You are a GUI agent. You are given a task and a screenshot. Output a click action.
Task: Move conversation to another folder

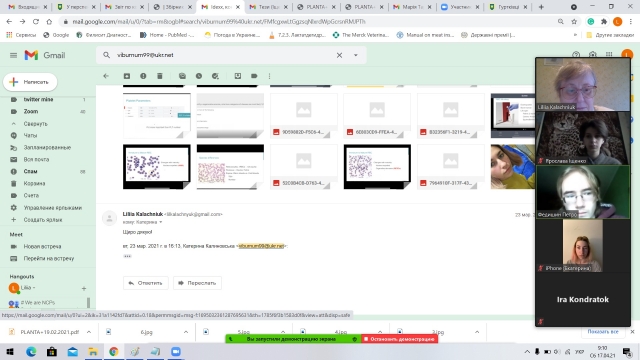[238, 76]
